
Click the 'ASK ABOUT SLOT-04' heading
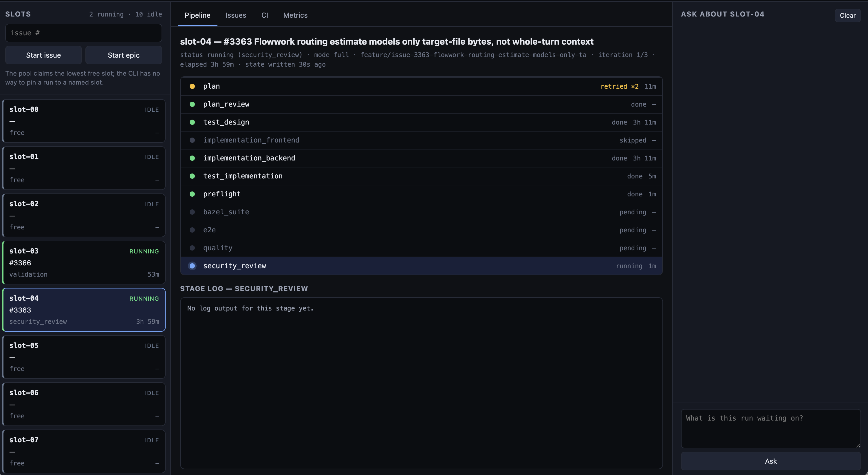pyautogui.click(x=722, y=14)
